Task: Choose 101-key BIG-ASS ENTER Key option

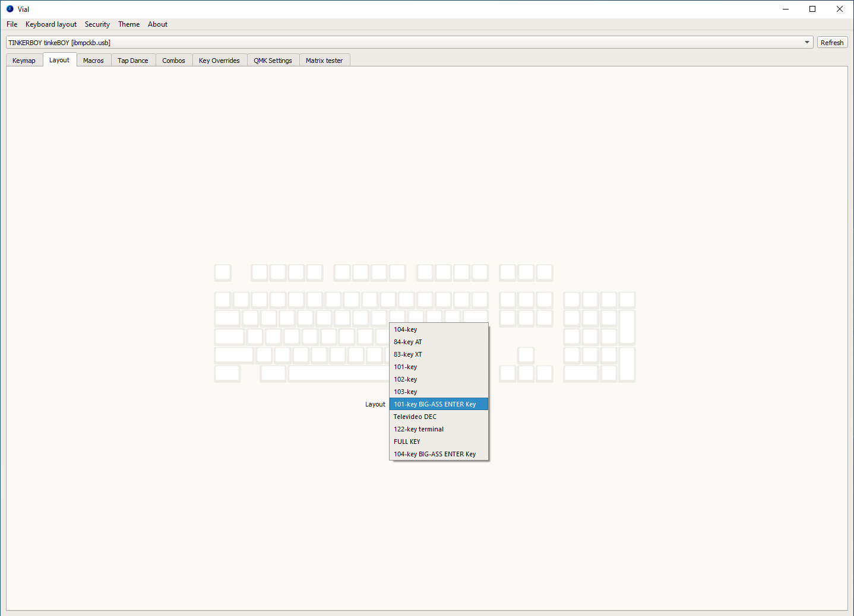Action: pyautogui.click(x=439, y=404)
